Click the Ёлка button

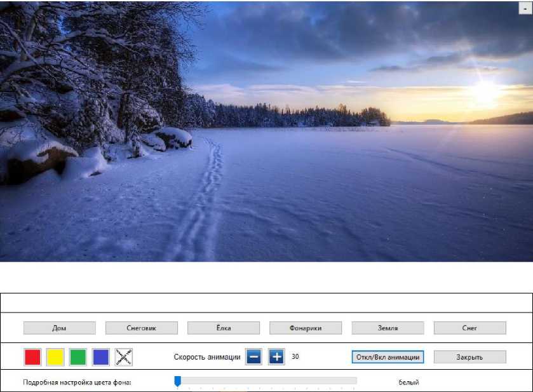tap(224, 328)
